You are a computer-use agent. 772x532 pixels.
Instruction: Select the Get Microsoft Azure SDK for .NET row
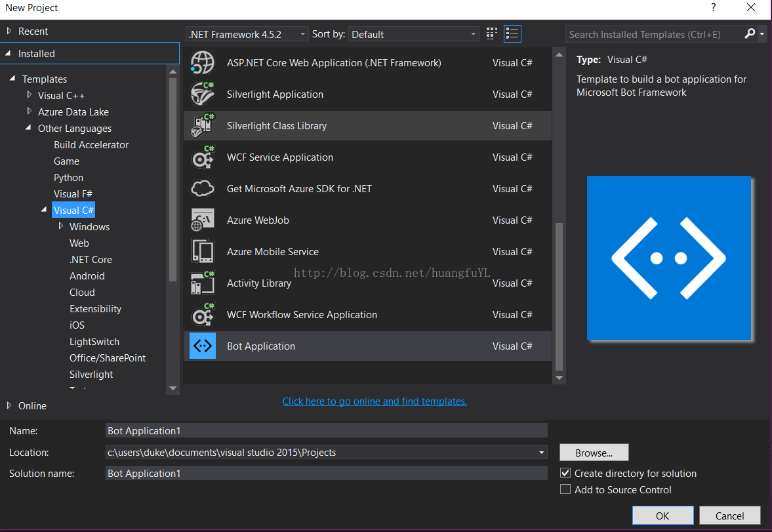tap(367, 189)
